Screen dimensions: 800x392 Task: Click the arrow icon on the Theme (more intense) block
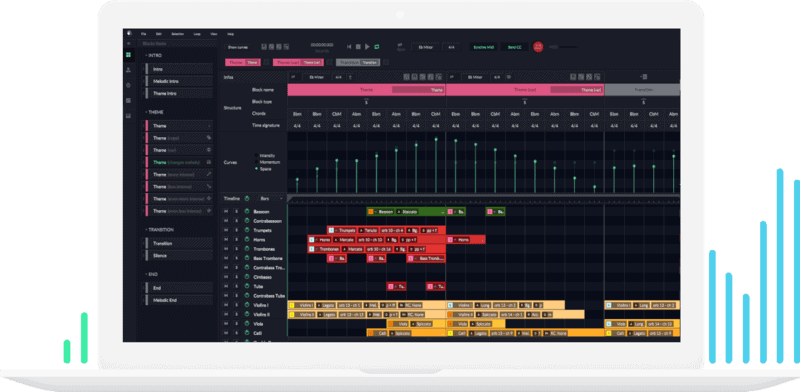[208, 175]
